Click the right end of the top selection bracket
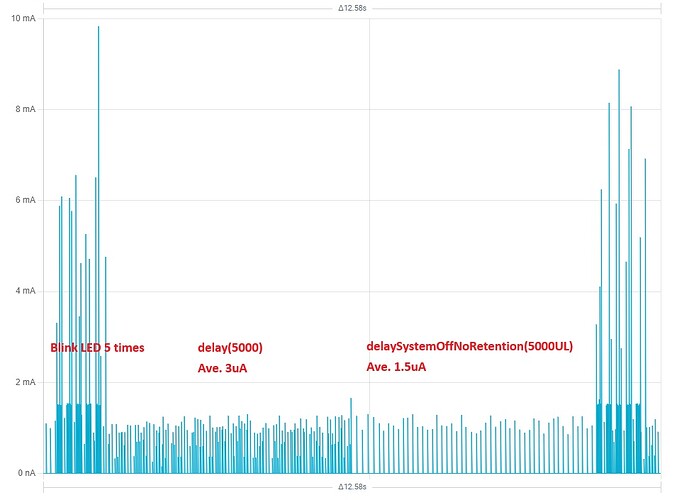The image size is (677, 500). coord(660,8)
